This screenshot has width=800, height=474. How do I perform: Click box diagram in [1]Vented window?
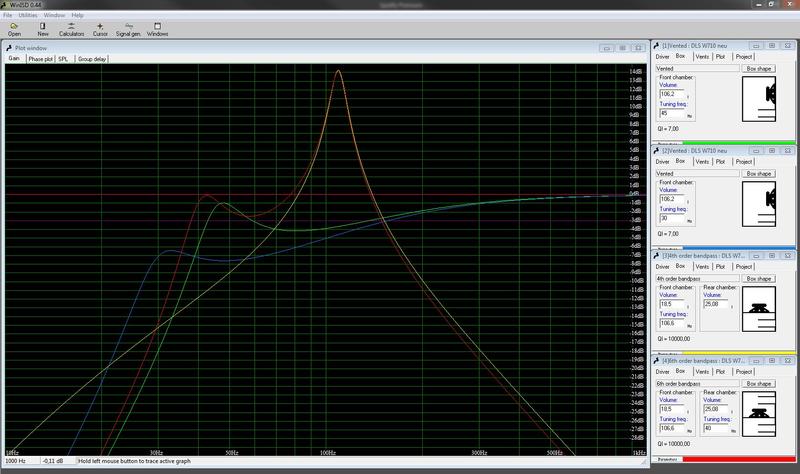pyautogui.click(x=759, y=99)
